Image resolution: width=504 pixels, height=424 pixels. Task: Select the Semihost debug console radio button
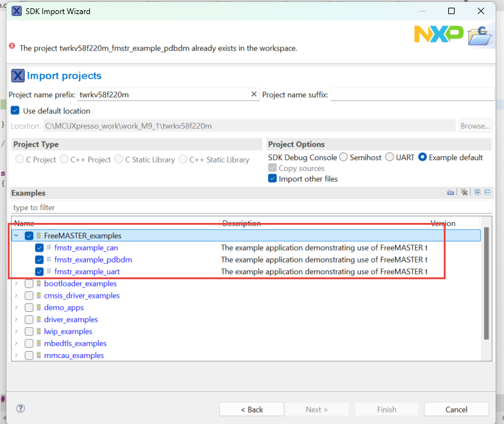[x=344, y=158]
